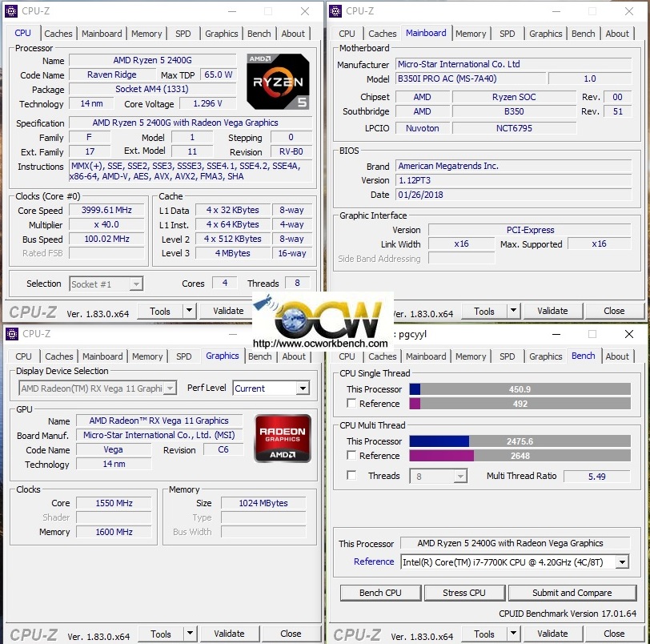
Task: Click the Core Voltage 1.296 V value
Action: point(207,103)
